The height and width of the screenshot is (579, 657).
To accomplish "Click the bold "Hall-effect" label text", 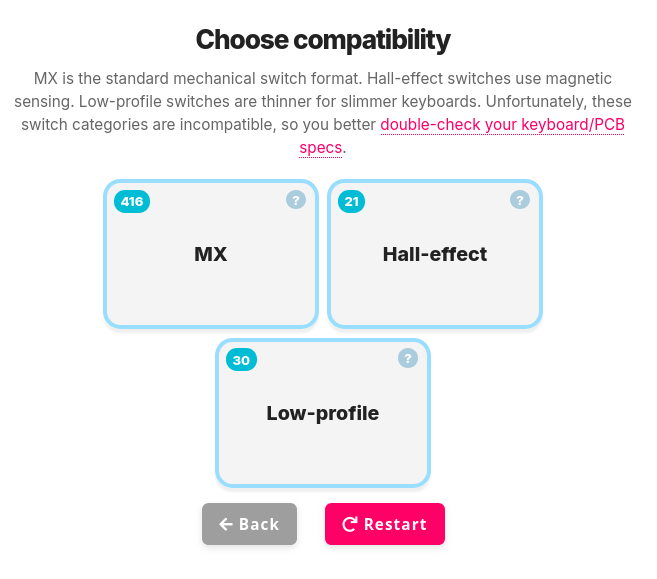I will (435, 254).
